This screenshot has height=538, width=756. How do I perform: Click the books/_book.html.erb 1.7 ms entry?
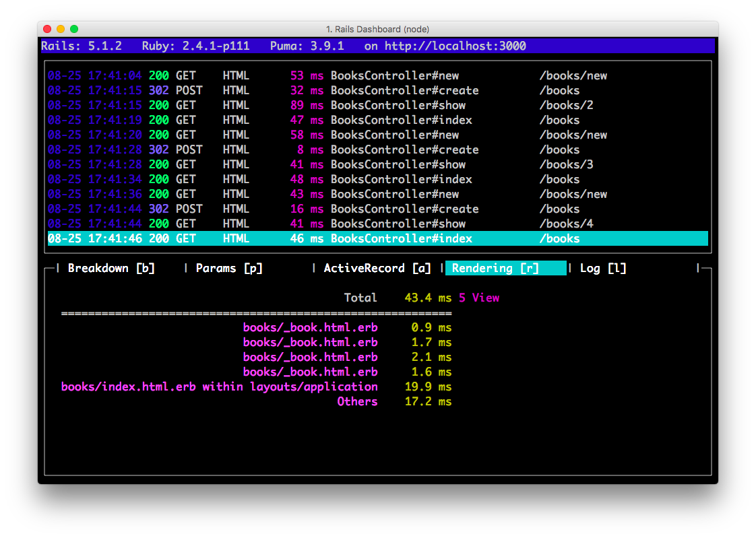[347, 343]
